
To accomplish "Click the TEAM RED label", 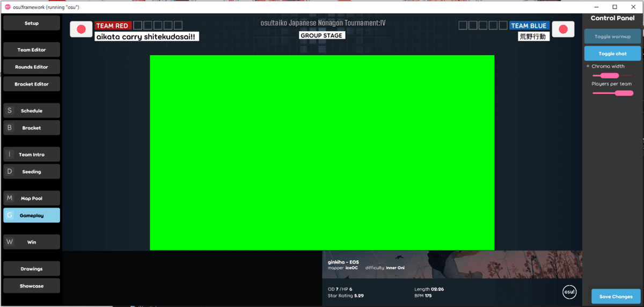I will 112,26.
